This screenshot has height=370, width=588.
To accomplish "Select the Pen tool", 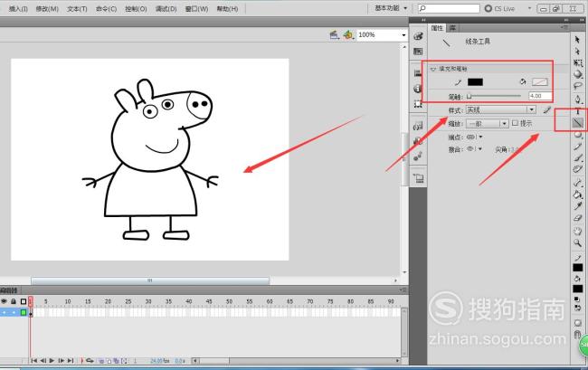I will pos(577,100).
